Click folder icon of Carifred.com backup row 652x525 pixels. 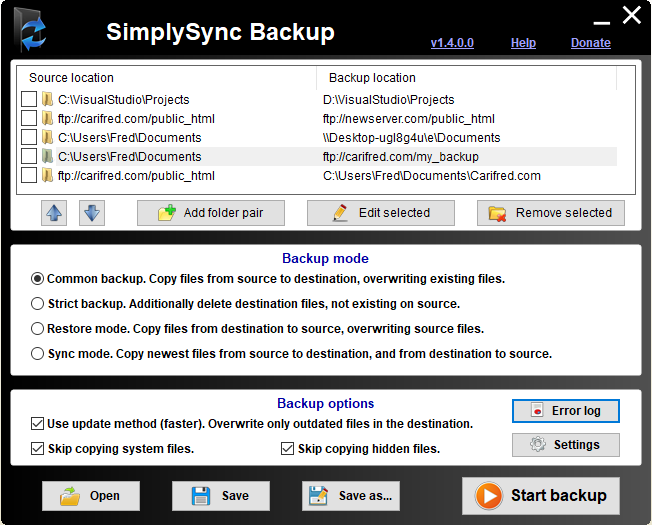pyautogui.click(x=47, y=176)
